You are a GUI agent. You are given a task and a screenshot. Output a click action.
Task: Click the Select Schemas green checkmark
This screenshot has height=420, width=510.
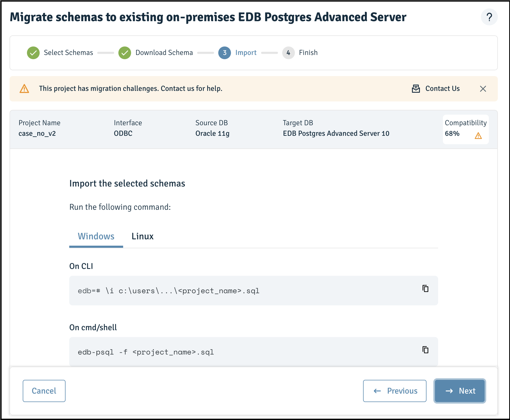[33, 53]
